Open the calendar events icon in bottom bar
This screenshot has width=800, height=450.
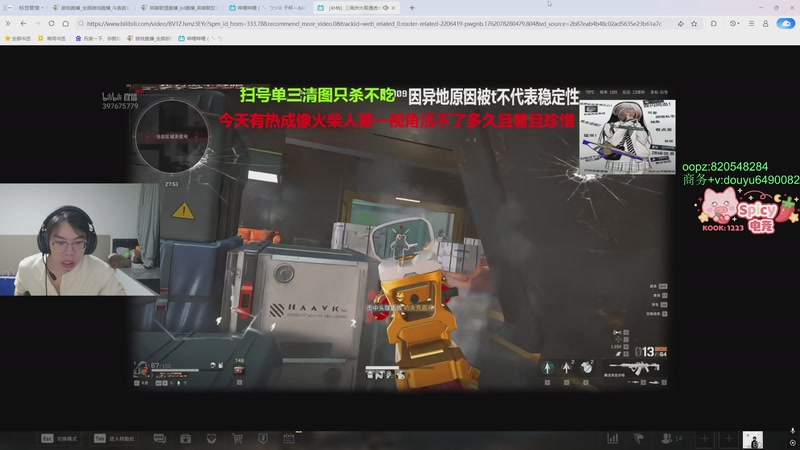click(289, 438)
